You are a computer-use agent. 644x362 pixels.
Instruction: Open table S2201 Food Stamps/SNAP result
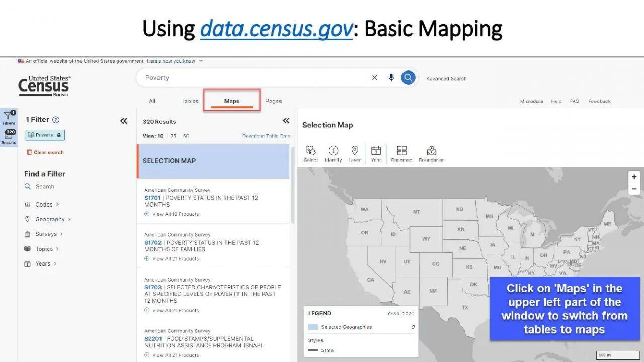tap(203, 342)
